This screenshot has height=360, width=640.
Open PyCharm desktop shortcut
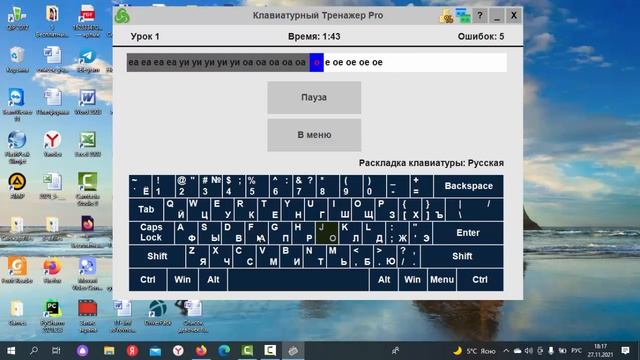52,316
